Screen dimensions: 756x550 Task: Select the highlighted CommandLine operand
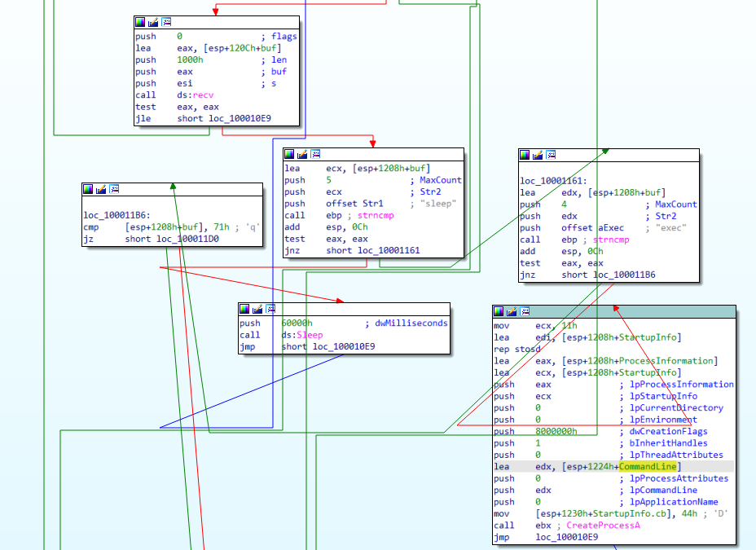tap(647, 466)
